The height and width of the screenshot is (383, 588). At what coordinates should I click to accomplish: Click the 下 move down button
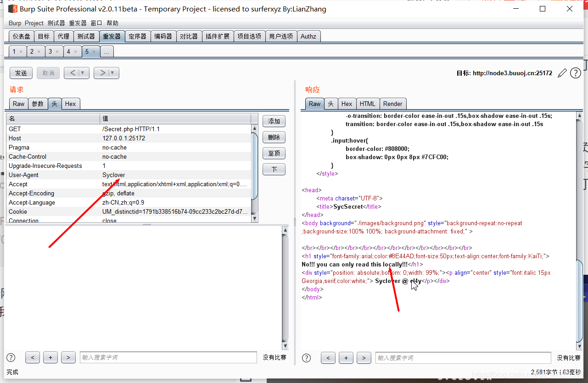point(274,169)
